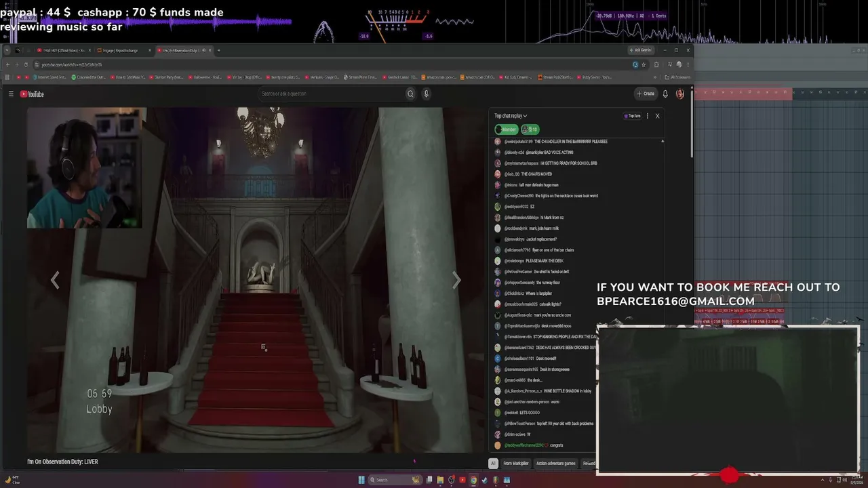Screen dimensions: 868x488
Task: Click the Top fans button
Action: (x=632, y=116)
